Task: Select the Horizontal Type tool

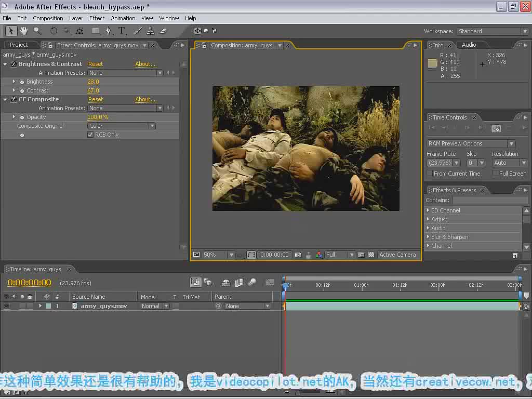Action: (x=122, y=31)
